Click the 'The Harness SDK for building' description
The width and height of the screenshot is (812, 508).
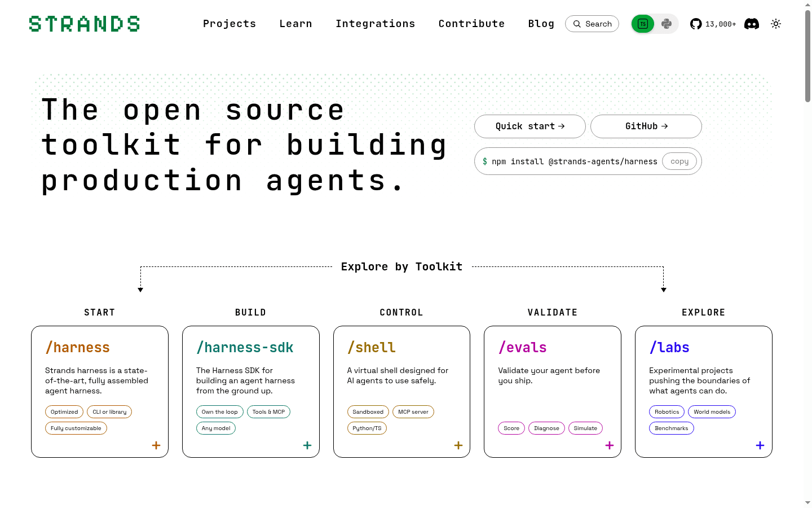click(246, 380)
